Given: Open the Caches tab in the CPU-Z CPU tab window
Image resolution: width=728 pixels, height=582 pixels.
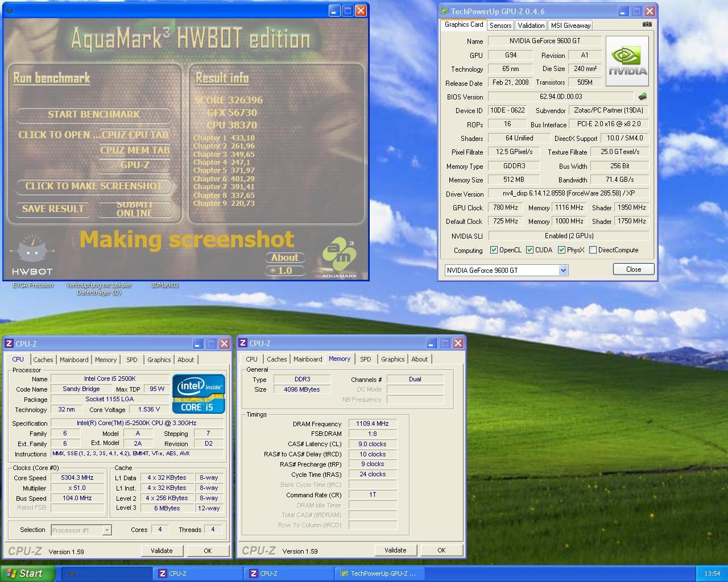Looking at the screenshot, I should click(43, 360).
